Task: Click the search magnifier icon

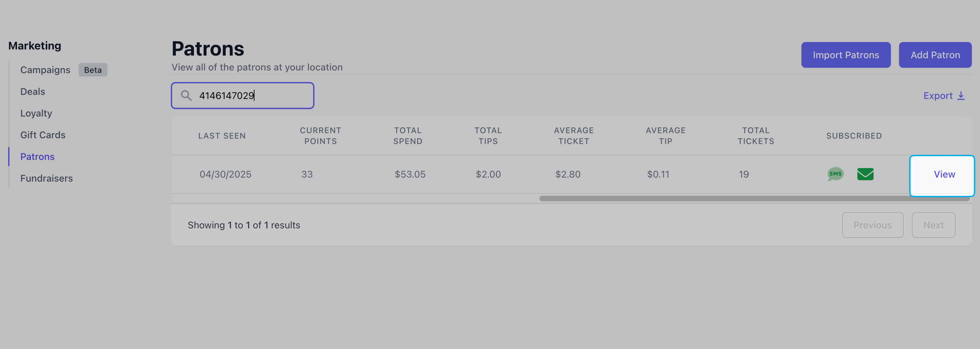Action: 186,96
